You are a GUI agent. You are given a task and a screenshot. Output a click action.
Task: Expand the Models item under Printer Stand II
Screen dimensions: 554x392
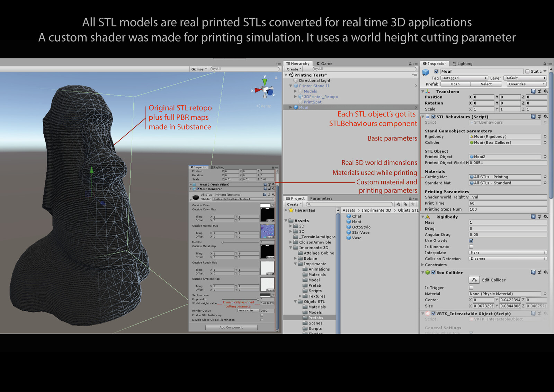[x=295, y=91]
